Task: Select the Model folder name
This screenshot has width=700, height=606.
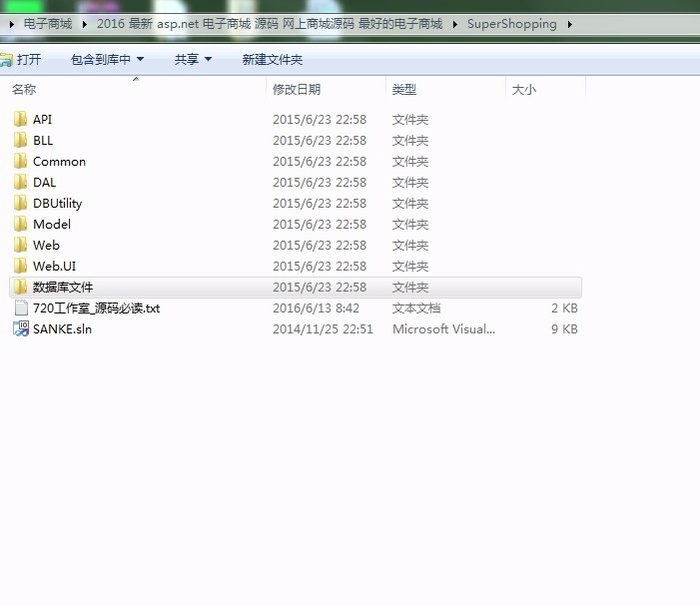Action: 52,224
